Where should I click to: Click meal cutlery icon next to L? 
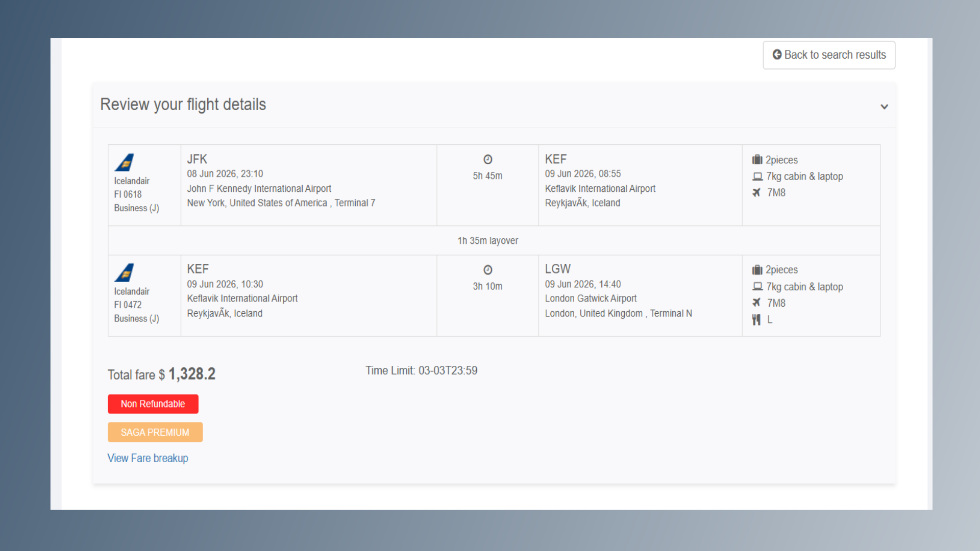(x=756, y=320)
